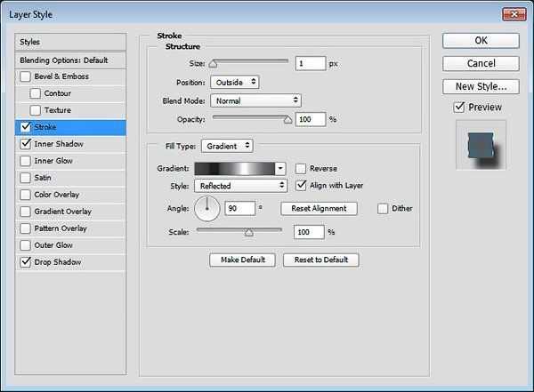534x392 pixels.
Task: Click the Size slider handle
Action: 214,63
